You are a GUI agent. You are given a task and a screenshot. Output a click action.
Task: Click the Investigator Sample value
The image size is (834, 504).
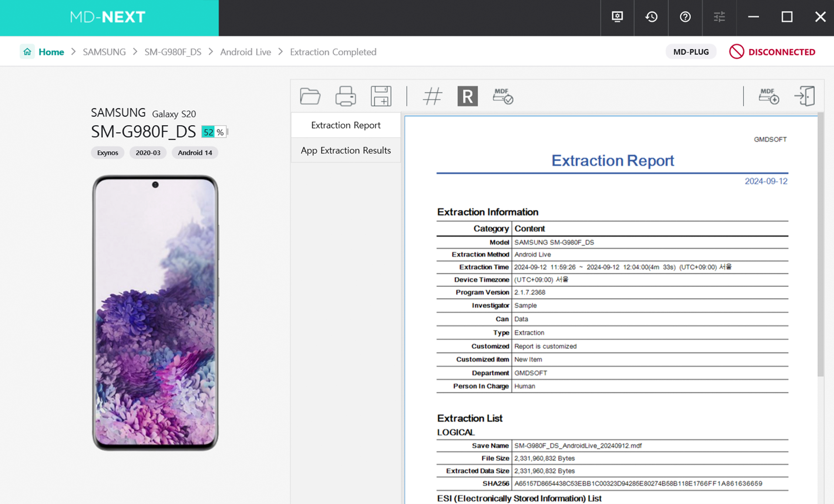pyautogui.click(x=525, y=306)
